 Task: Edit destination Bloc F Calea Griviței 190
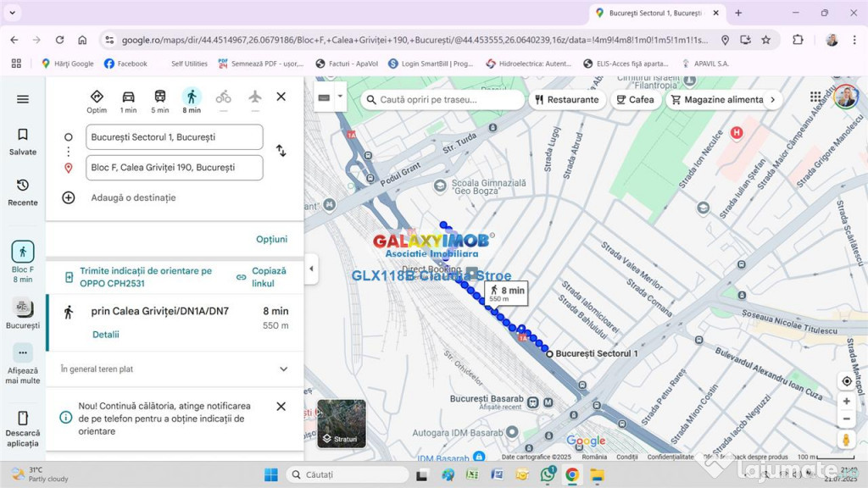(x=175, y=167)
